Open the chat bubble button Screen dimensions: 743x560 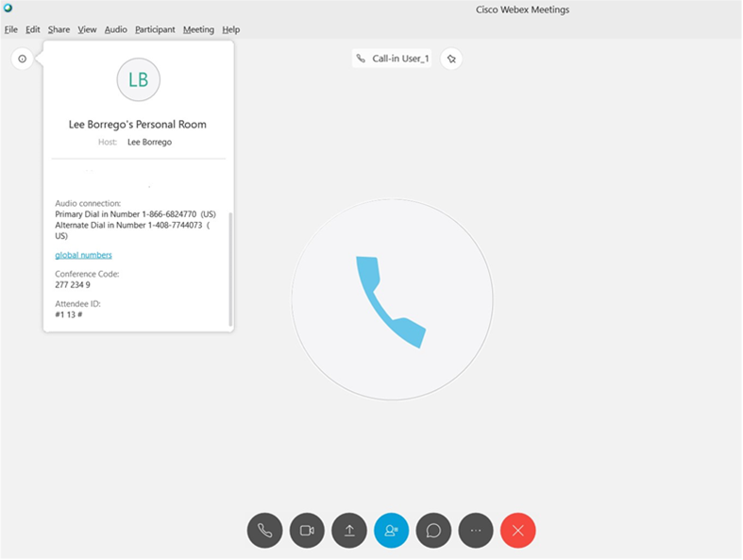click(433, 530)
